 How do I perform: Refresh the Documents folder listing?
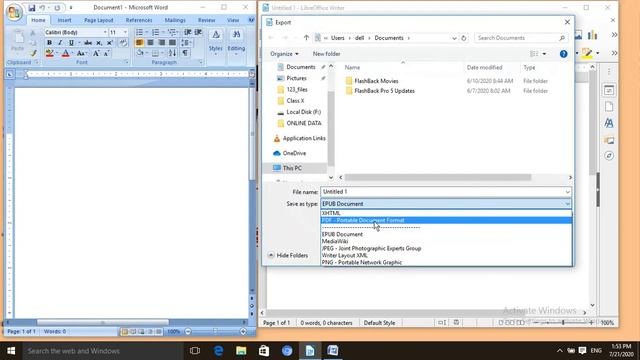click(464, 38)
